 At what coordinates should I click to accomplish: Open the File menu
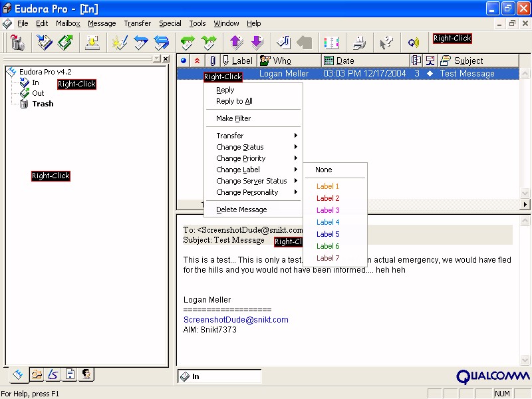pos(23,23)
